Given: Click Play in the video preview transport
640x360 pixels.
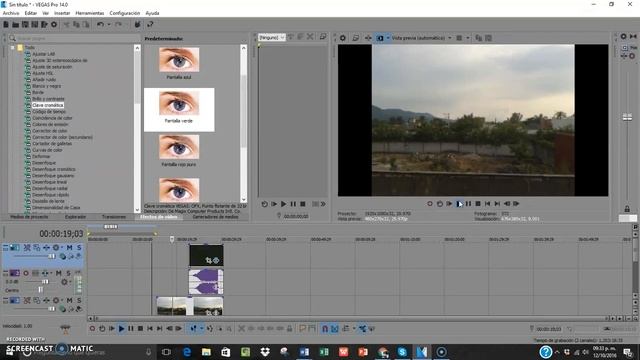Looking at the screenshot, I should pos(459,204).
